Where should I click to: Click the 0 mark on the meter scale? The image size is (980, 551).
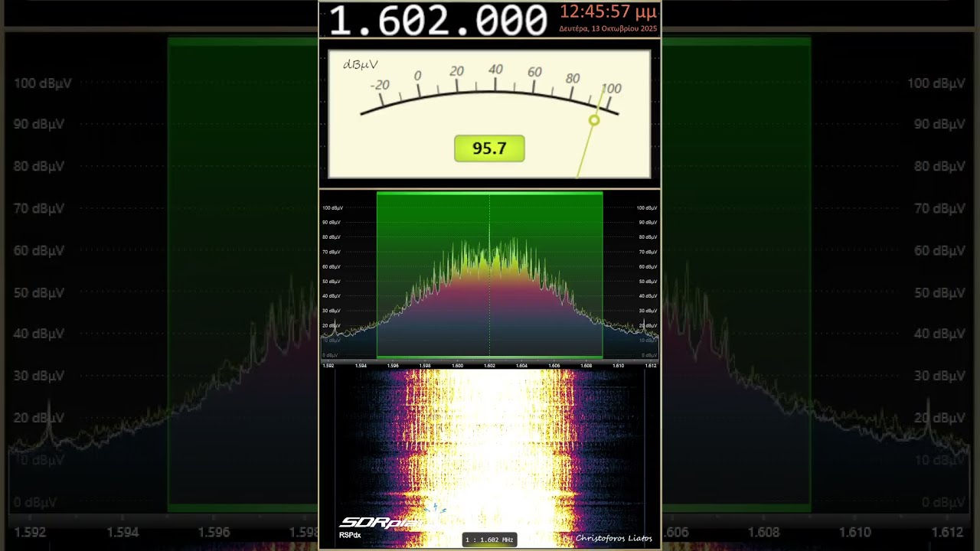point(417,76)
